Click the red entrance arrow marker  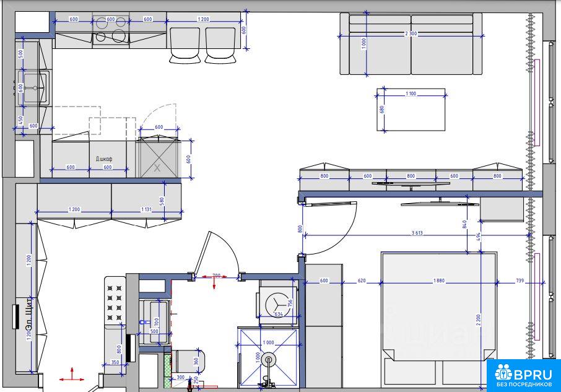[x=72, y=374]
